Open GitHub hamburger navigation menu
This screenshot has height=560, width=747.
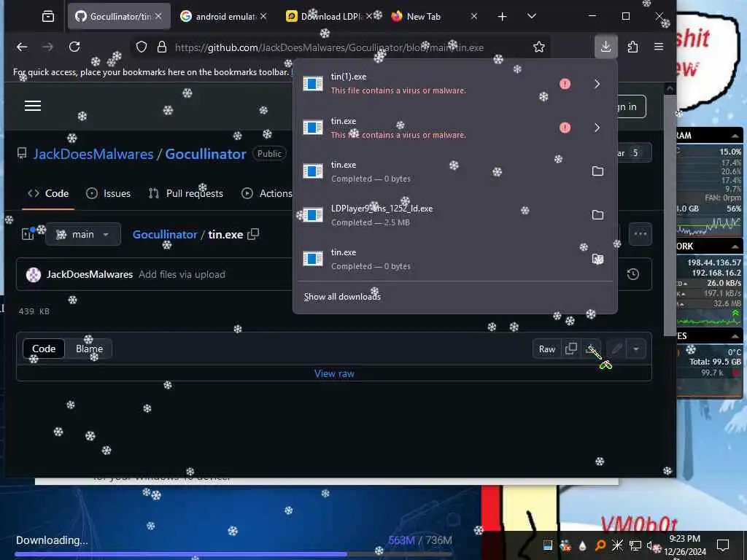33,106
